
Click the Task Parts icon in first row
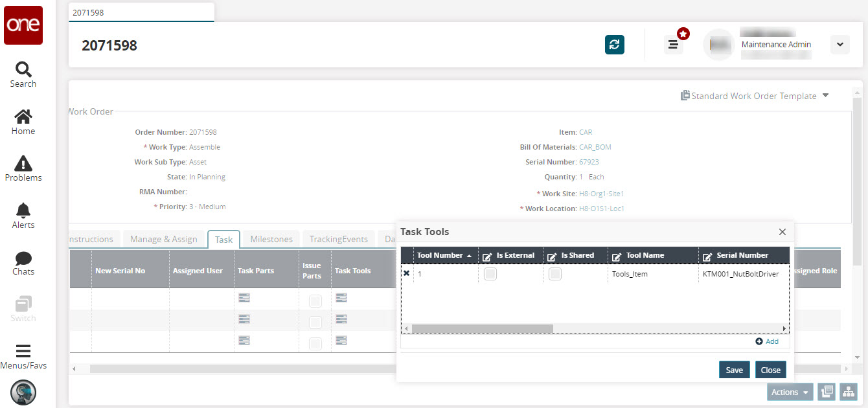[244, 298]
